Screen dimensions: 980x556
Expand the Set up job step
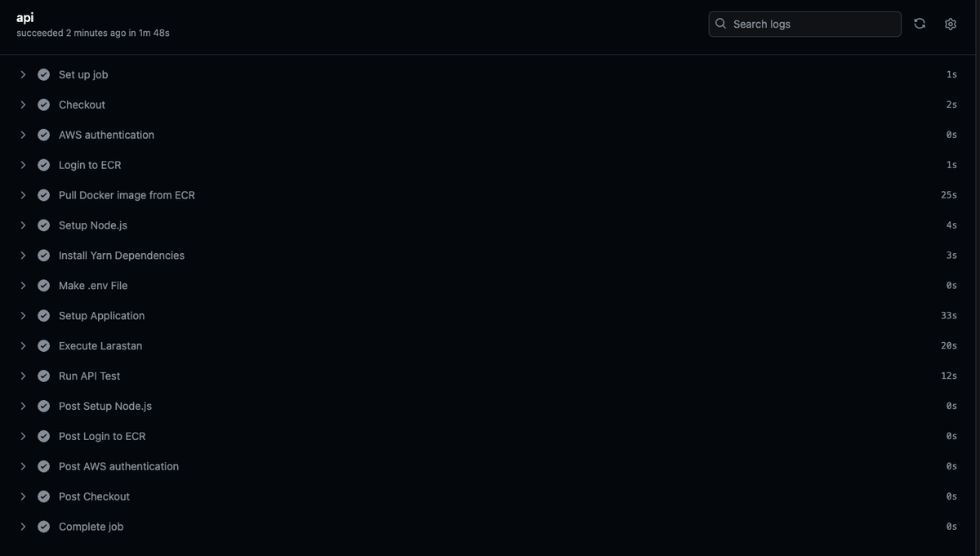23,74
